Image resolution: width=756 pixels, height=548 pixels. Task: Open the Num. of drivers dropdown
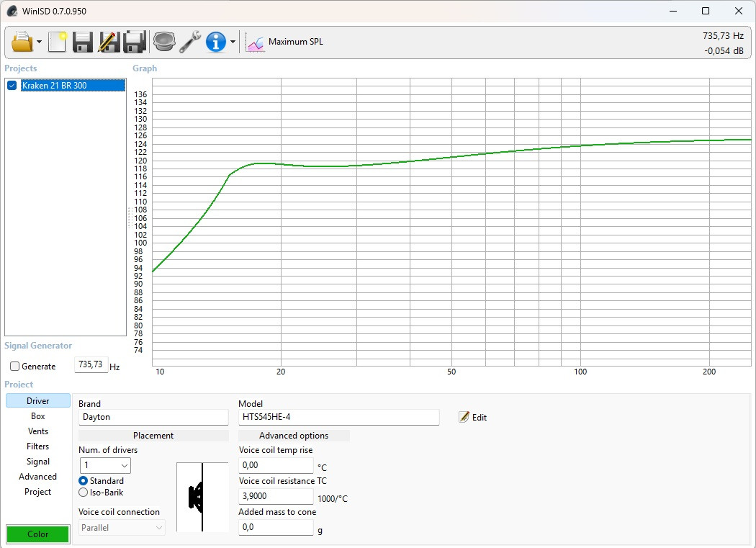click(x=104, y=465)
